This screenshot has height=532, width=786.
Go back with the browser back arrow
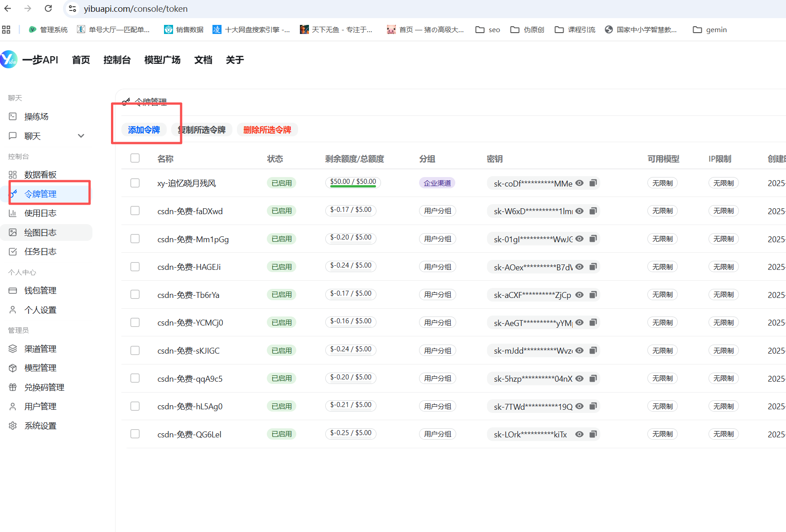pos(8,9)
